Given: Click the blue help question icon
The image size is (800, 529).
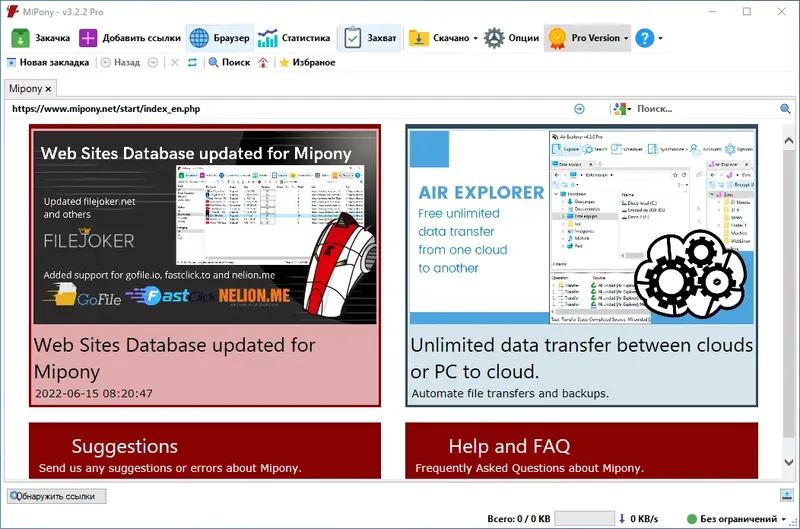Looking at the screenshot, I should (645, 38).
